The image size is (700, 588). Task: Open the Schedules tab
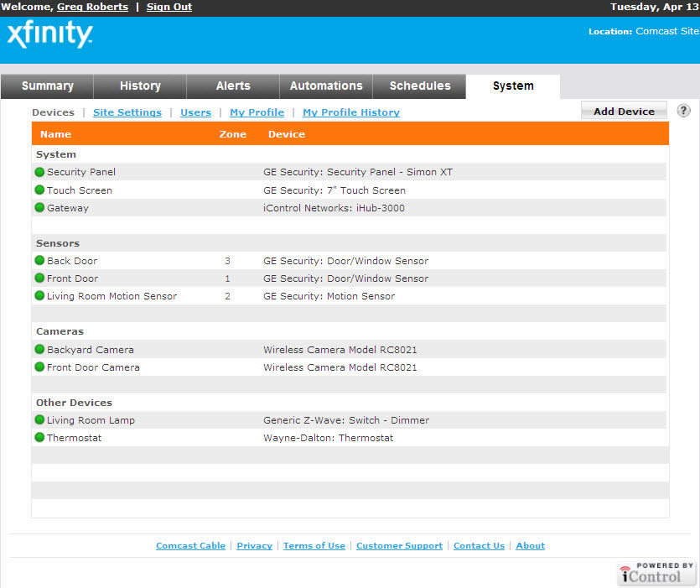click(x=420, y=86)
